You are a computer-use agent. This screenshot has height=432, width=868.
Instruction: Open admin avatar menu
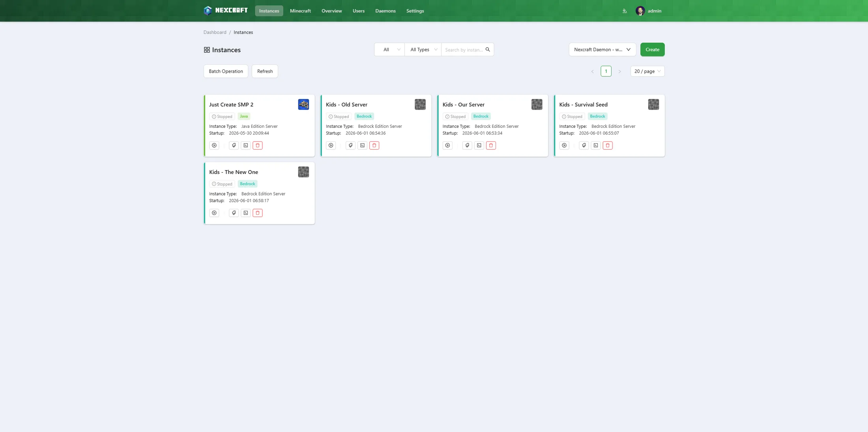coord(640,11)
